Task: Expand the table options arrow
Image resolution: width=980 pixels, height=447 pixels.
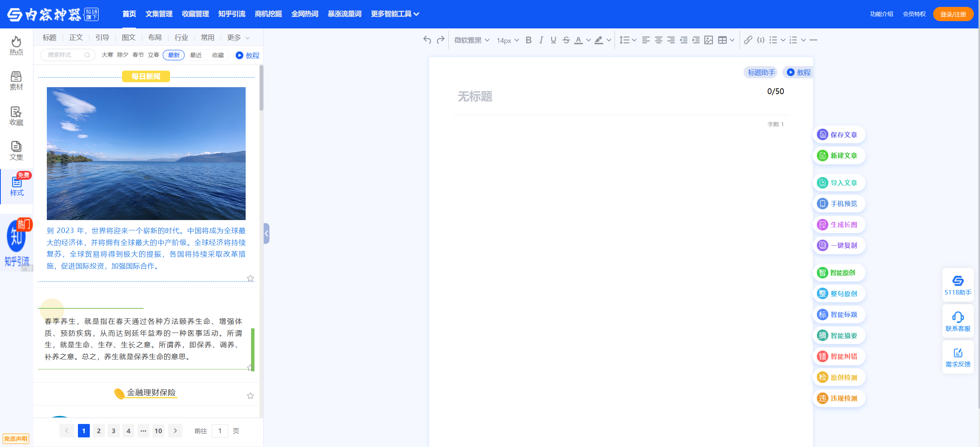Action: tap(732, 40)
